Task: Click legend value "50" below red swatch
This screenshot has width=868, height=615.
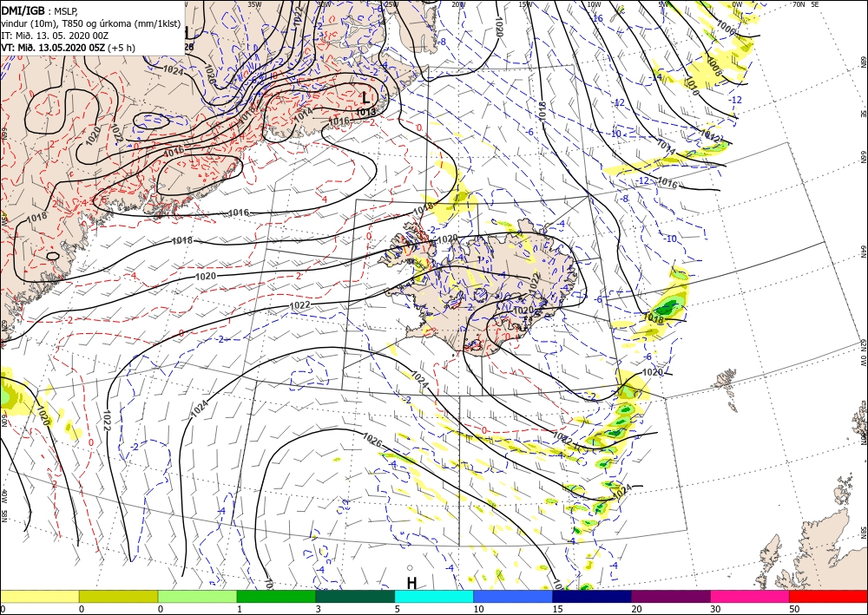Action: pyautogui.click(x=793, y=609)
